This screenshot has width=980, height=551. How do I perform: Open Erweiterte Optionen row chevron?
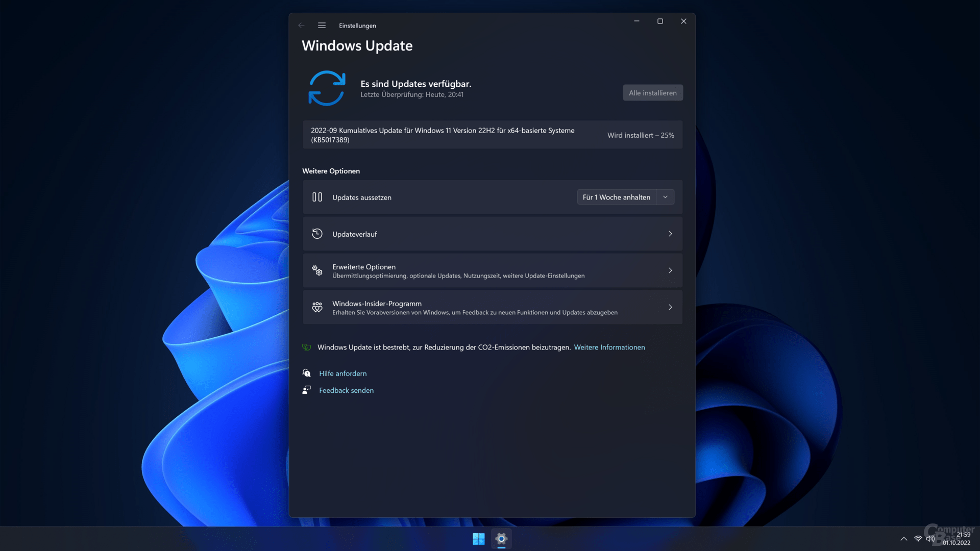click(x=670, y=271)
